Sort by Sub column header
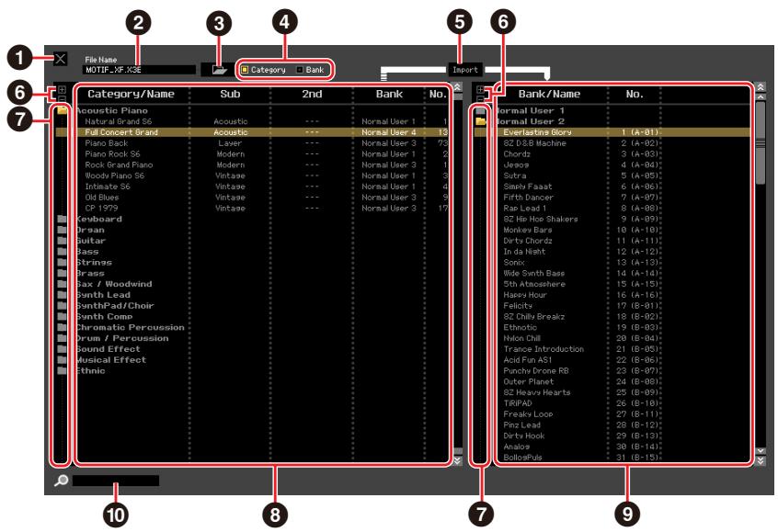This screenshot has height=532, width=778. (230, 94)
